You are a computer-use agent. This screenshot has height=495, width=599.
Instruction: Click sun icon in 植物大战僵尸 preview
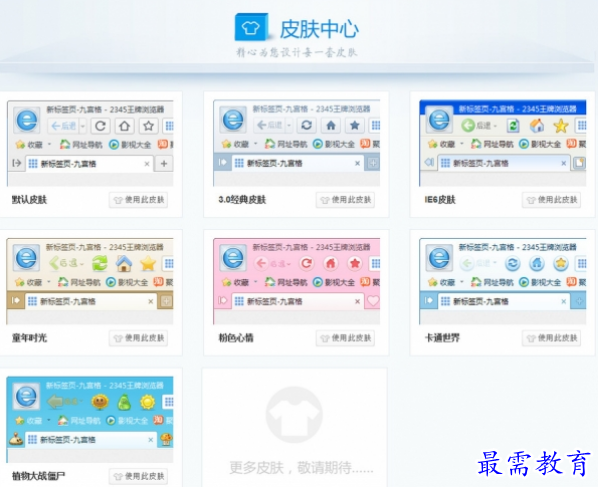pyautogui.click(x=148, y=402)
